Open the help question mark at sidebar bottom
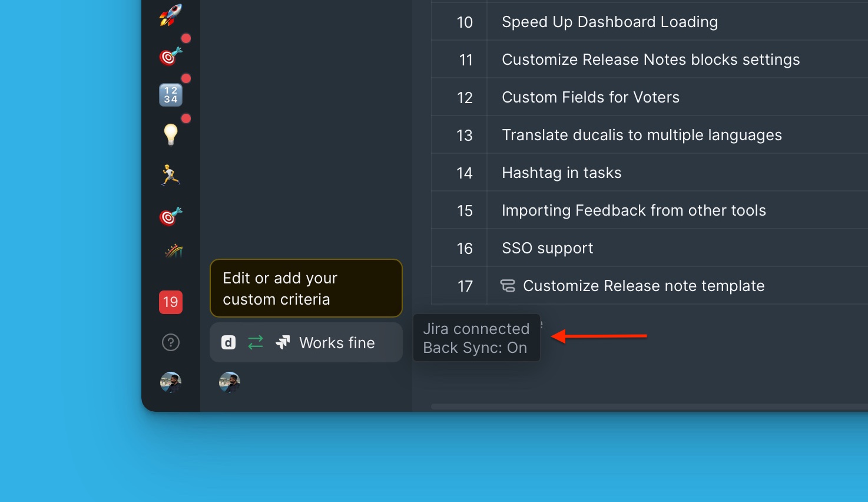This screenshot has width=868, height=502. (x=170, y=342)
